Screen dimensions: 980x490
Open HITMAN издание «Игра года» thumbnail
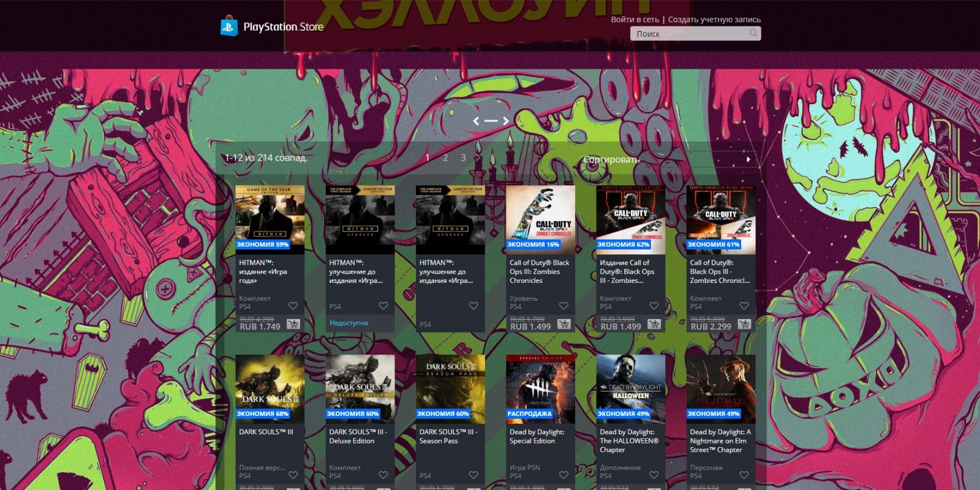tap(270, 220)
